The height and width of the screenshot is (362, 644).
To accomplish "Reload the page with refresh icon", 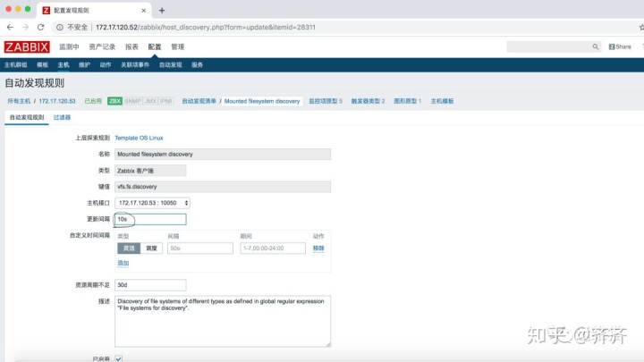I will click(x=40, y=27).
